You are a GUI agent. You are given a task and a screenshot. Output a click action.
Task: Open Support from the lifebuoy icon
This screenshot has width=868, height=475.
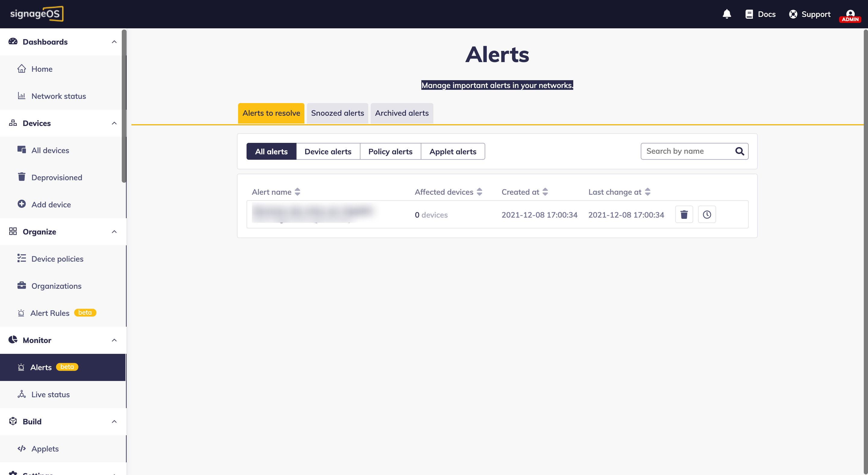(793, 14)
